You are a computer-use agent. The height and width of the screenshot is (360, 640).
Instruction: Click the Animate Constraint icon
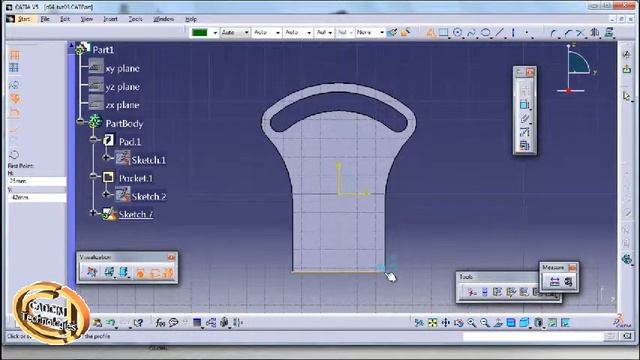tap(524, 132)
